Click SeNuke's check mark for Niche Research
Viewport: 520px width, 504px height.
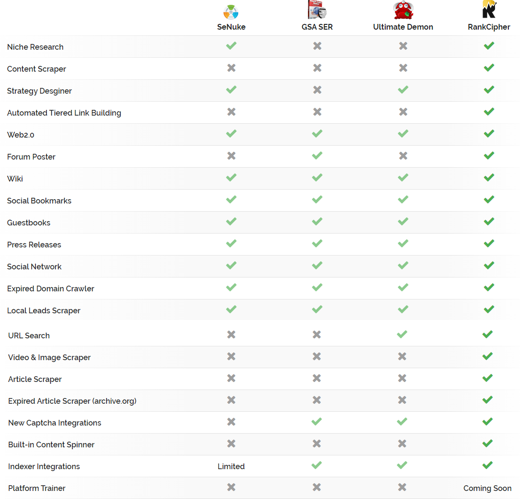[231, 46]
